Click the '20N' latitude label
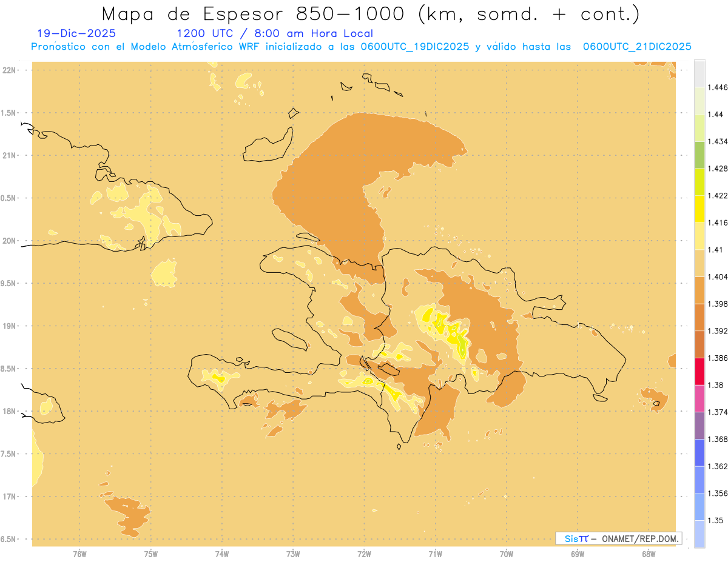This screenshot has width=728, height=562. (9, 241)
